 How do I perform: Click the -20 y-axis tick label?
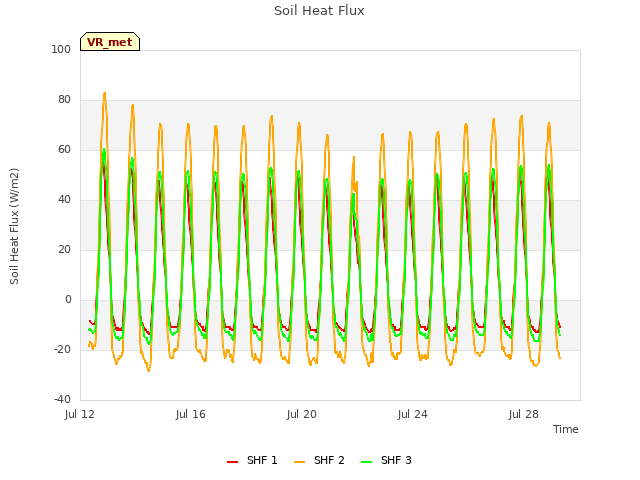pyautogui.click(x=62, y=349)
